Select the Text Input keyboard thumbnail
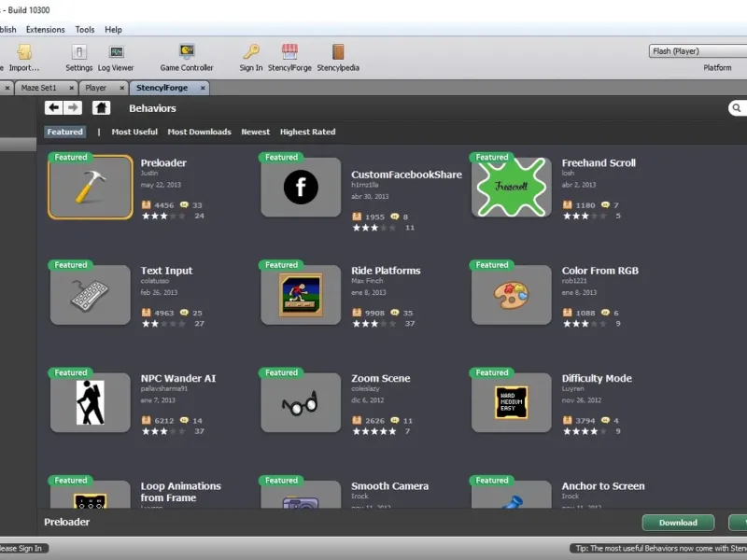Viewport: 747px width, 560px height. pyautogui.click(x=90, y=295)
